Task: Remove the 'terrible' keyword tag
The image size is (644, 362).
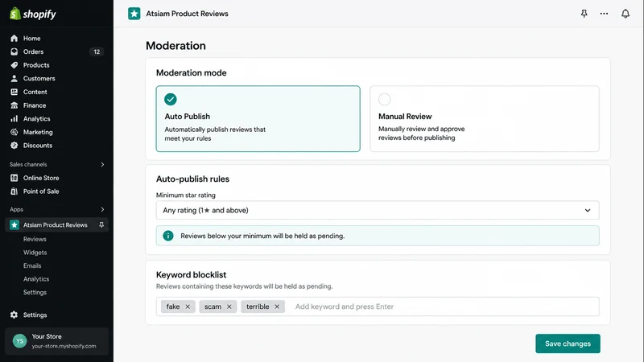Action: tap(277, 306)
